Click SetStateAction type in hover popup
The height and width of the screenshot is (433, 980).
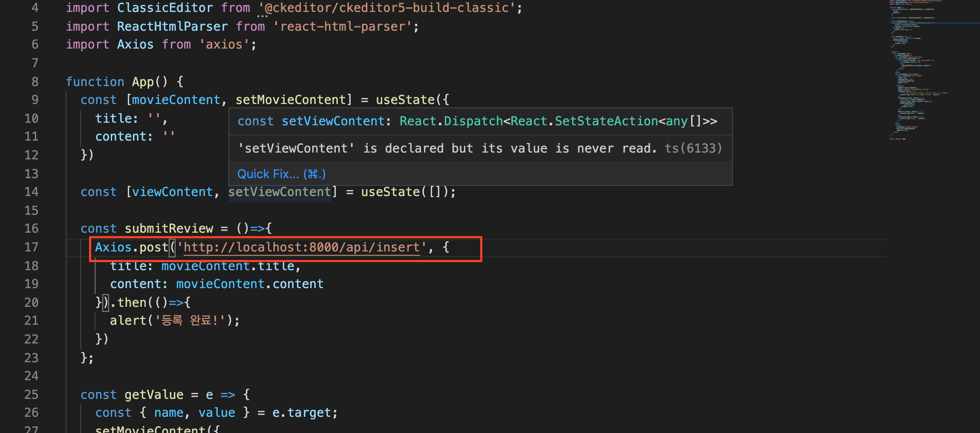(606, 121)
